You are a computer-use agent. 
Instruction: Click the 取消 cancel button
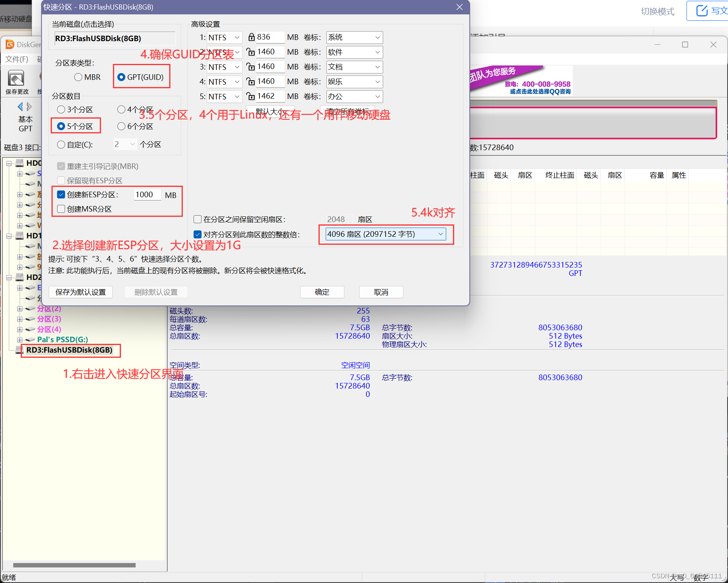tap(381, 292)
